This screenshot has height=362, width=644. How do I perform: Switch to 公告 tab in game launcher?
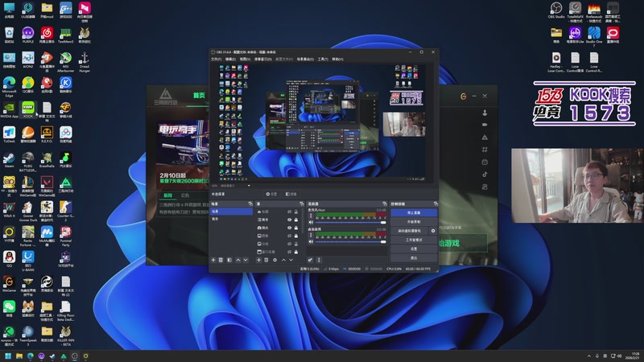pos(185,195)
